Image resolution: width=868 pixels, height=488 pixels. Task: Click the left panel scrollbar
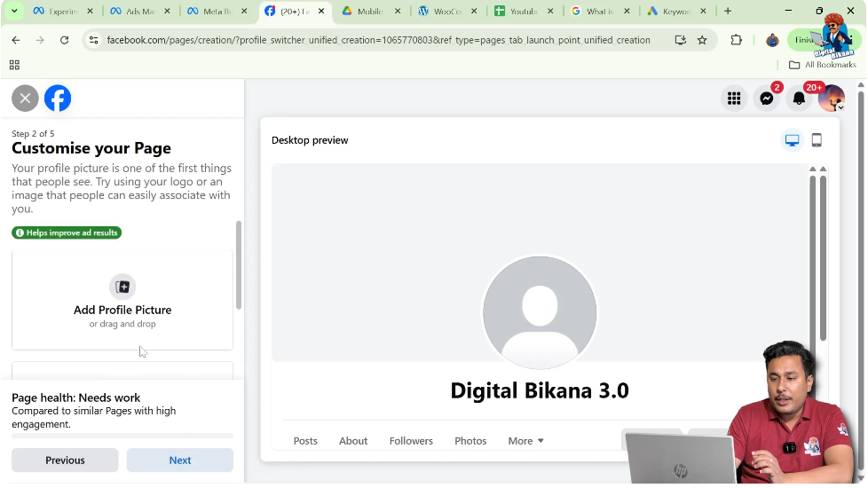tap(239, 265)
